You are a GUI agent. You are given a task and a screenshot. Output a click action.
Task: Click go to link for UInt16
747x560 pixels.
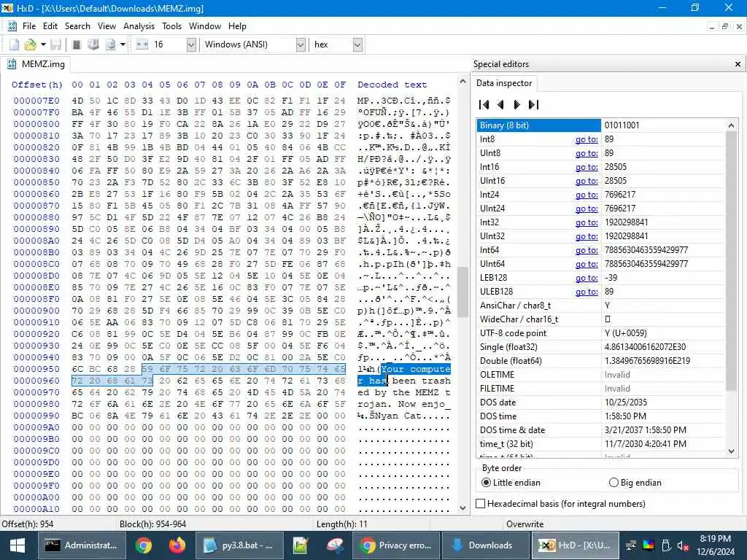click(x=587, y=181)
